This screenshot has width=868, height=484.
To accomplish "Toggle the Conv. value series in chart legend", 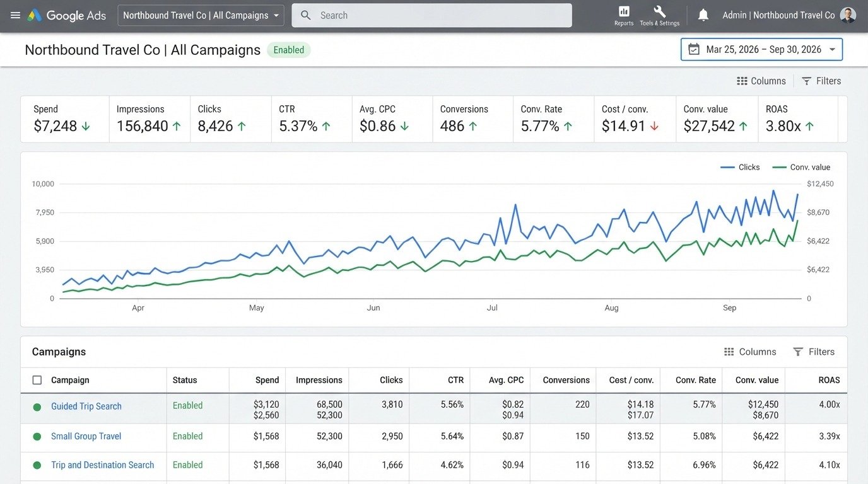I will tap(801, 167).
